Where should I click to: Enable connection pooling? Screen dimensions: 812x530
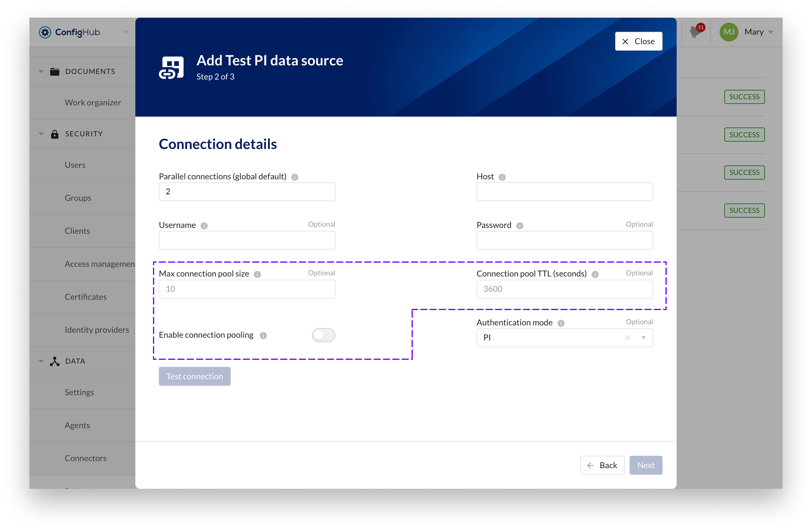[x=323, y=335]
